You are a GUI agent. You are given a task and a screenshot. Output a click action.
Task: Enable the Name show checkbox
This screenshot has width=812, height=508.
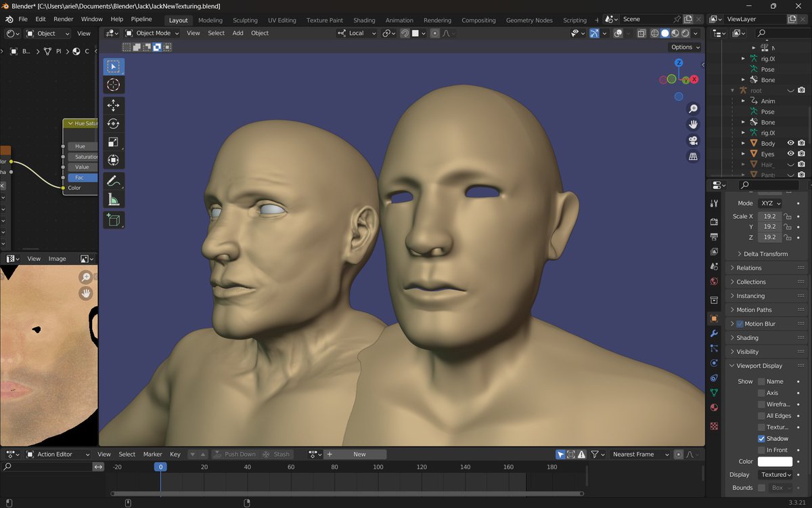coord(761,381)
